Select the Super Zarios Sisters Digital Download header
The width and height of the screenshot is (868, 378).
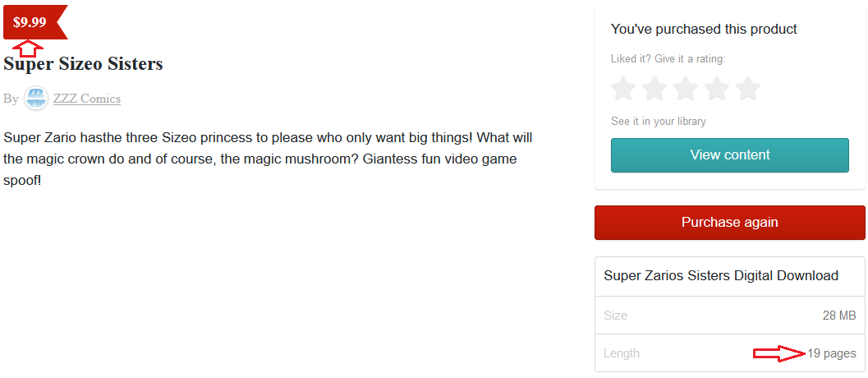(720, 276)
